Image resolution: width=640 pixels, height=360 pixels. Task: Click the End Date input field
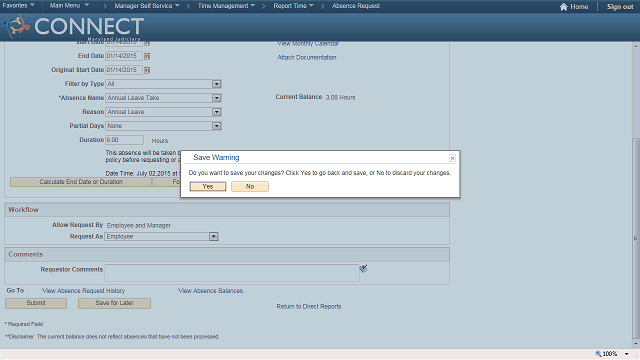(124, 56)
